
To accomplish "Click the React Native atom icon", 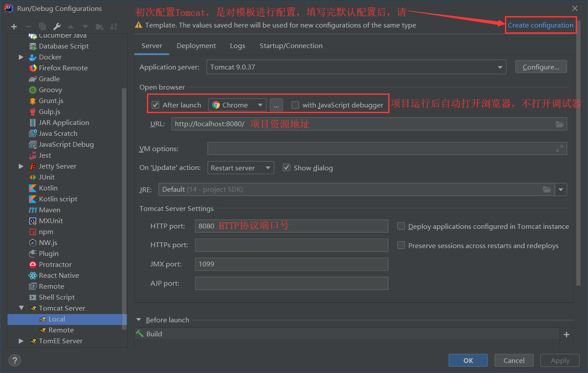I will click(x=33, y=276).
